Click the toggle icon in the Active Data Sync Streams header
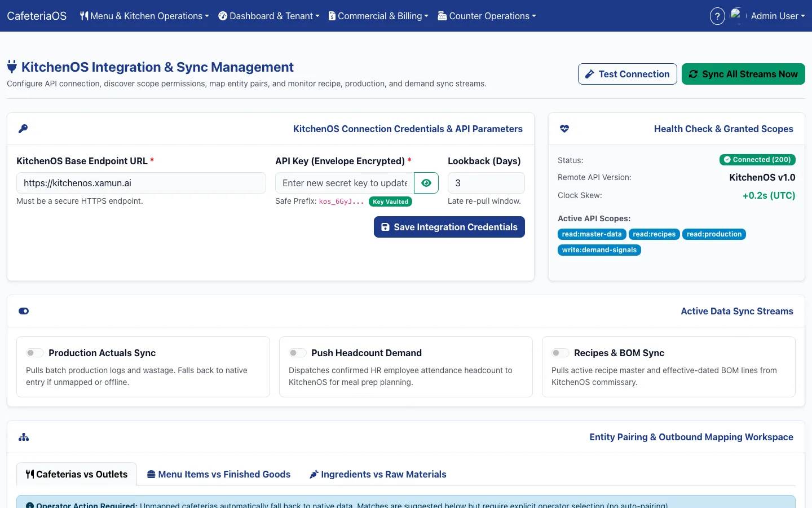 pyautogui.click(x=24, y=311)
